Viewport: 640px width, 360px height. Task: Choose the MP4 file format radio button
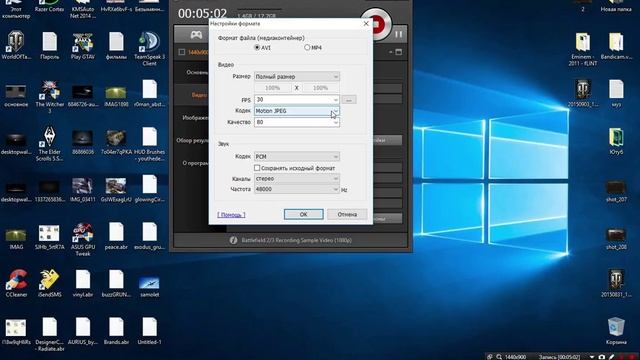tap(307, 47)
